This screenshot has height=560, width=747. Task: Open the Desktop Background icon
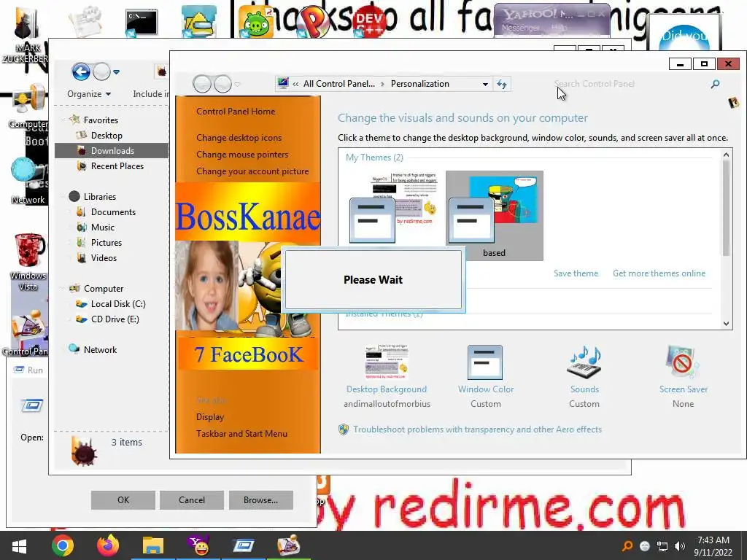[387, 363]
